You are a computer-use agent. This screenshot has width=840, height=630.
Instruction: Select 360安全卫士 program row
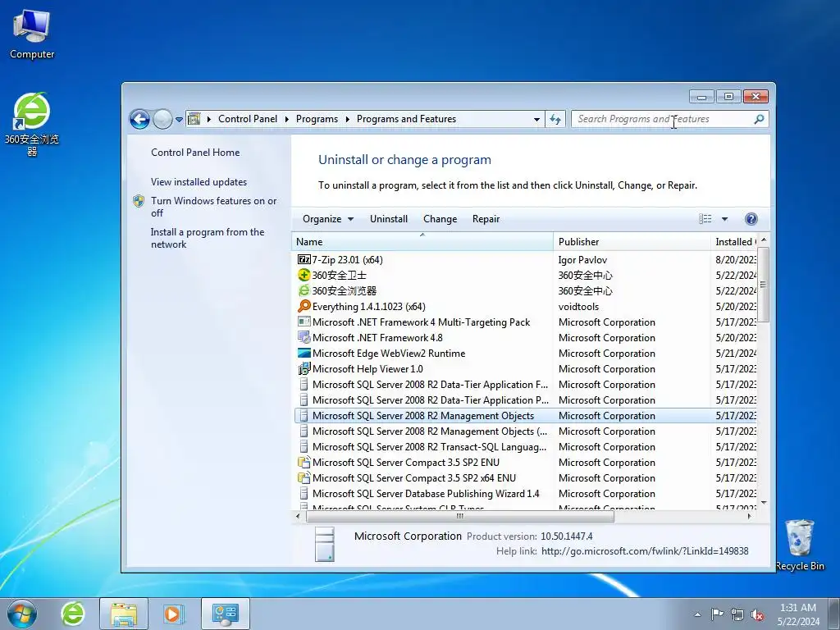(525, 276)
